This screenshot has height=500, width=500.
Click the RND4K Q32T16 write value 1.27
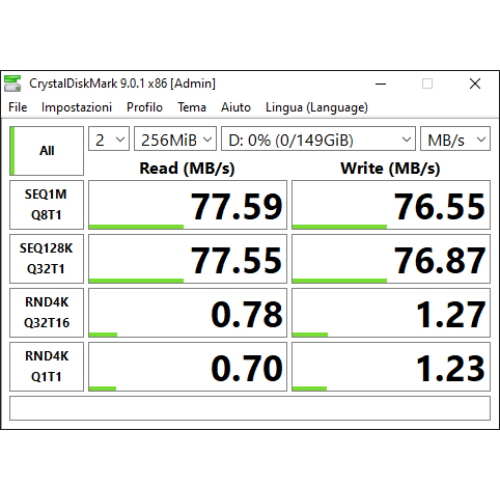coord(391,313)
